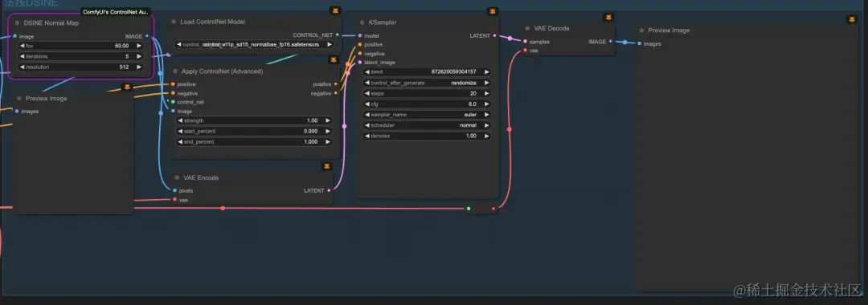Click the red output dot of the reroute node

point(493,209)
